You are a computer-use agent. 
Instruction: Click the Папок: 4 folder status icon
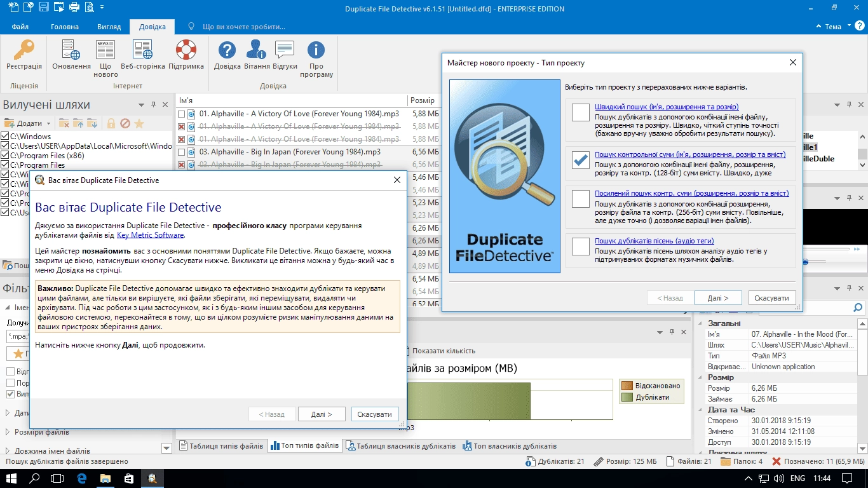coord(727,462)
